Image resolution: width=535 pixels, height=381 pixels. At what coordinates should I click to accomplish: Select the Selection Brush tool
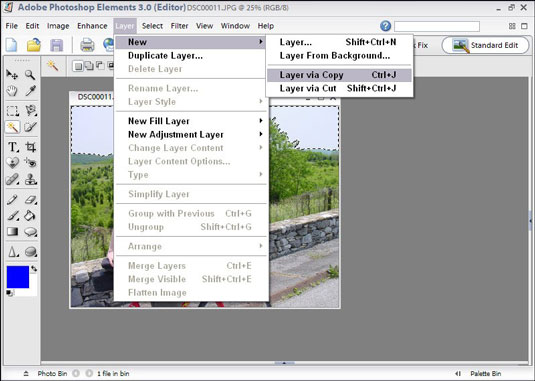tap(30, 127)
